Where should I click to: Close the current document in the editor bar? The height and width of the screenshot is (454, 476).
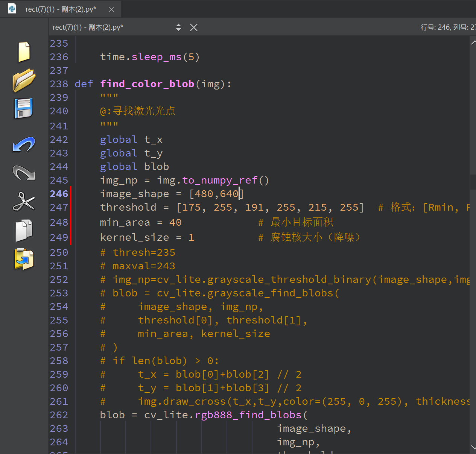click(x=194, y=27)
